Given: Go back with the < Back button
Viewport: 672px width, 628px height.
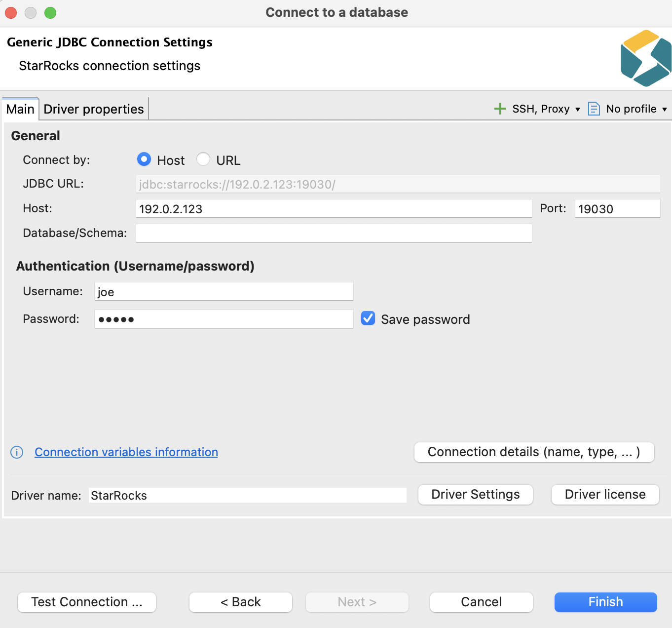Looking at the screenshot, I should point(241,602).
